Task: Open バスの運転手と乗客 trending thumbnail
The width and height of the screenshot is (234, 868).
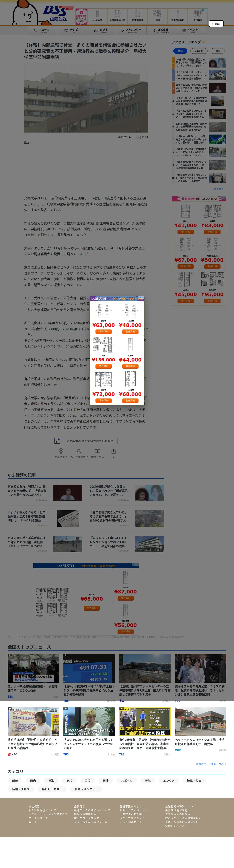Action: point(68,544)
